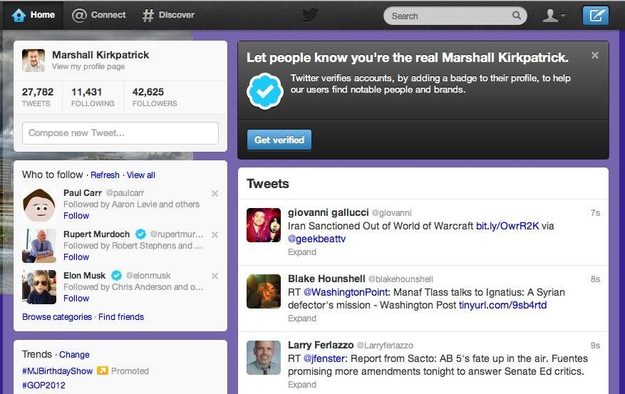
Task: Go to the Home tab
Action: coord(33,15)
